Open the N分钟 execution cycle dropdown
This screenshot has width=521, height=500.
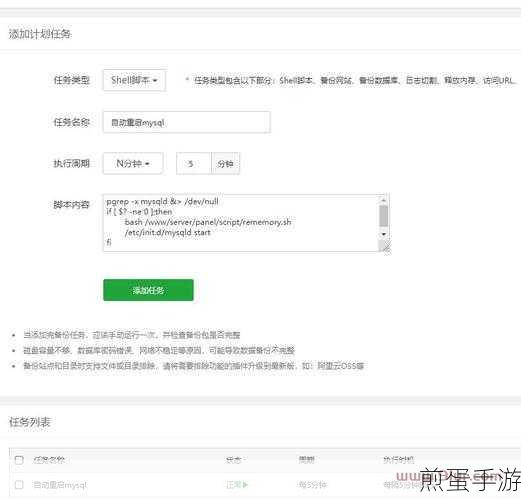click(133, 163)
